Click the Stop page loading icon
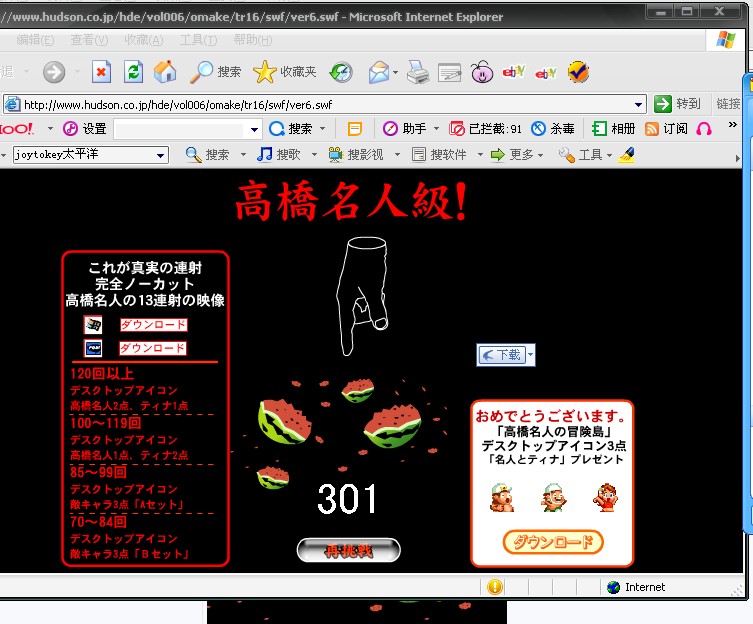Viewport: 753px width, 624px height. (101, 72)
